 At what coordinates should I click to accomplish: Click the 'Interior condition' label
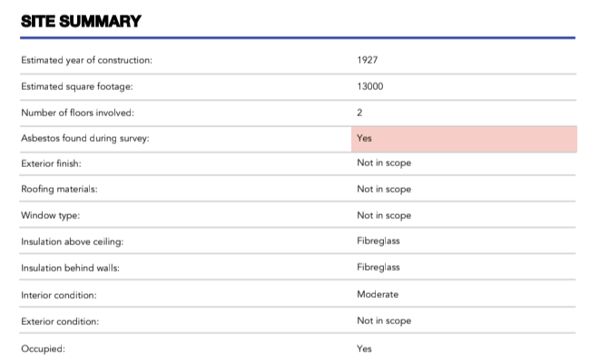coord(60,294)
